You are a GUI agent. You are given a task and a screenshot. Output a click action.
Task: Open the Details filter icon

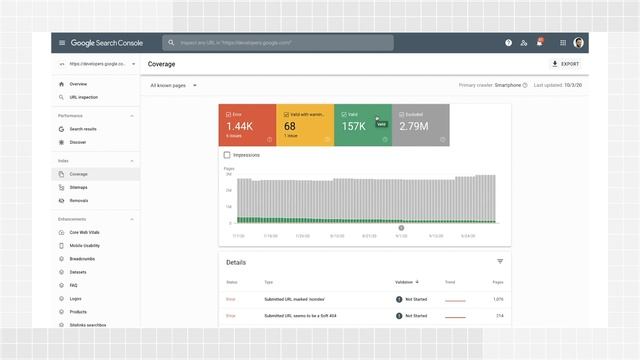pos(500,261)
